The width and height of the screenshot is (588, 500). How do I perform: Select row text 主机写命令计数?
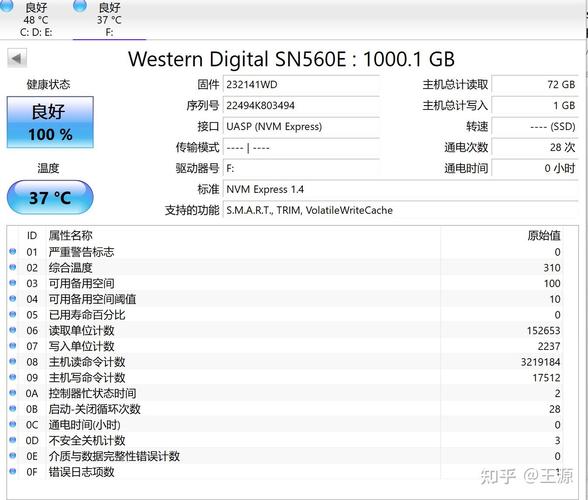87,378
